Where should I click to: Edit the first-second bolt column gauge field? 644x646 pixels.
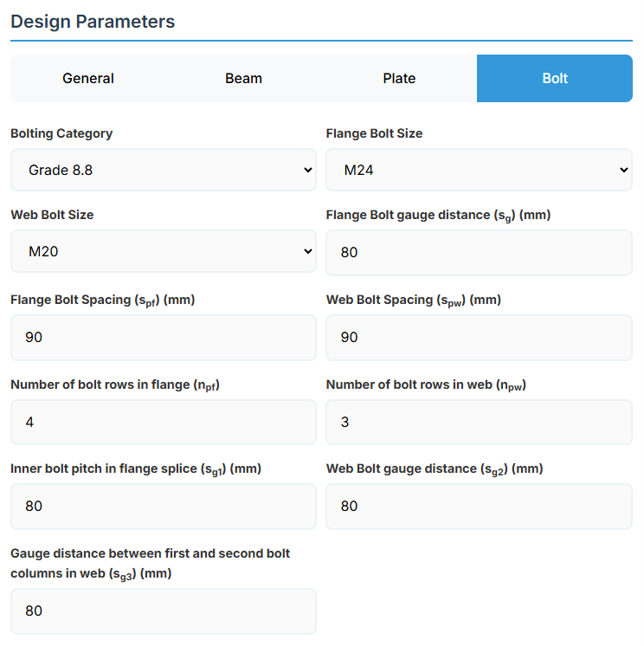pyautogui.click(x=164, y=611)
